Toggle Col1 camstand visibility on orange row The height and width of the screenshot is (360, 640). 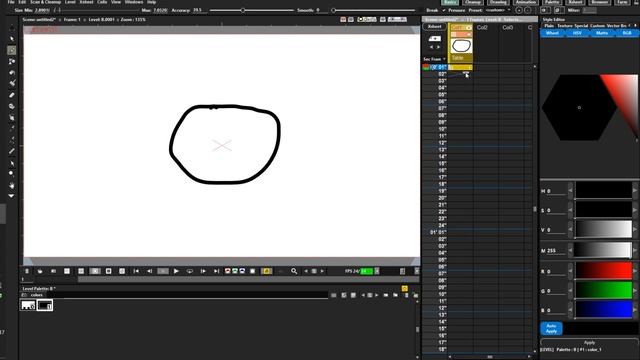tap(469, 34)
